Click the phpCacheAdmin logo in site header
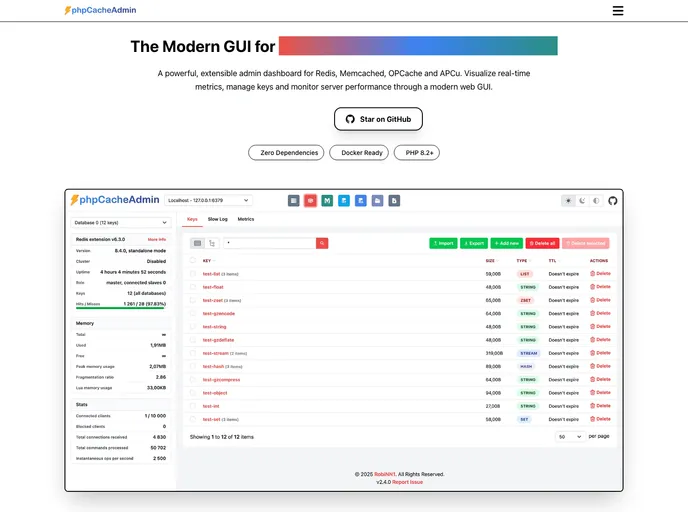The height and width of the screenshot is (512, 688). (x=100, y=10)
